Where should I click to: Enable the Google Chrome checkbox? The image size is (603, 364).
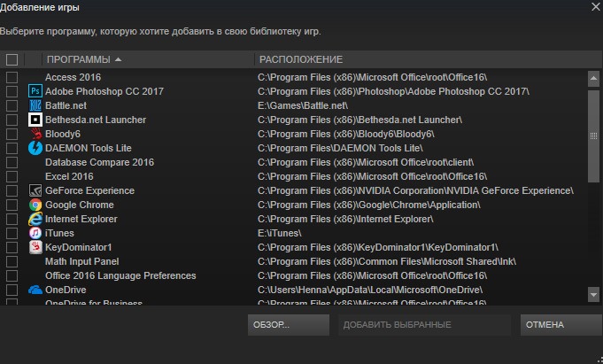click(12, 205)
